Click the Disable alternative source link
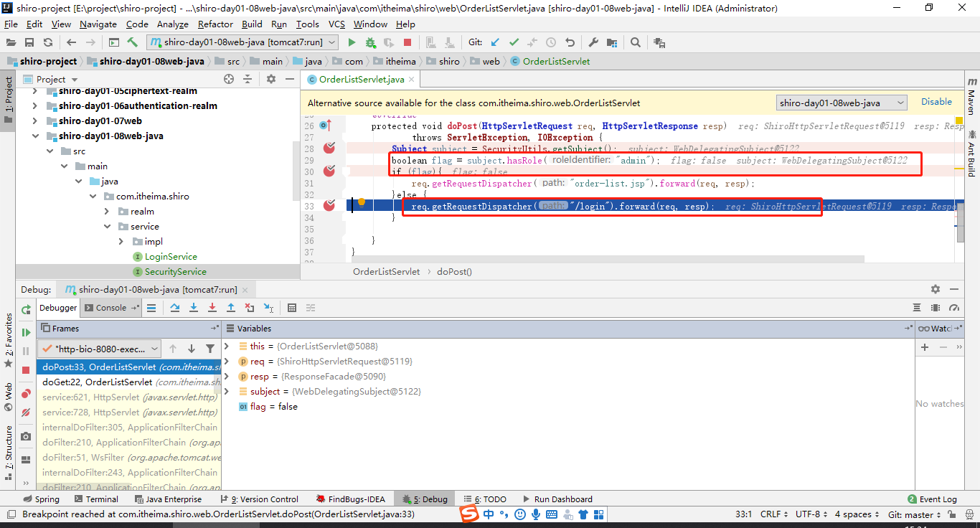980x528 pixels. pos(936,102)
